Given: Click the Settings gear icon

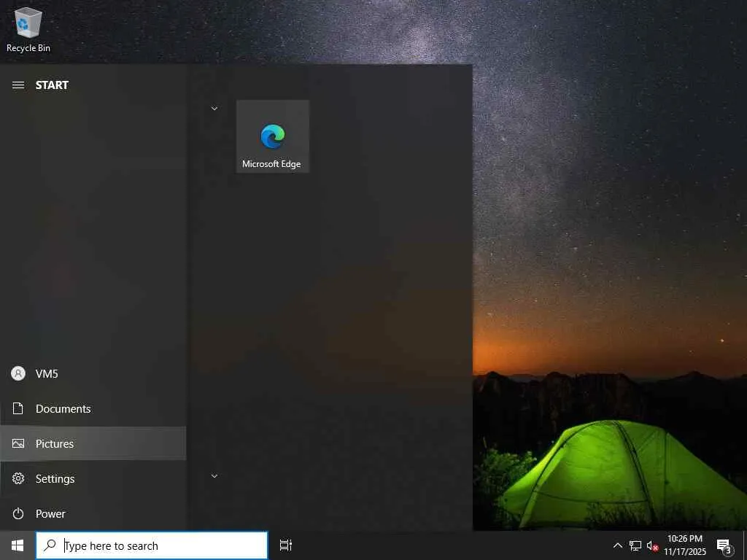Looking at the screenshot, I should click(x=18, y=478).
